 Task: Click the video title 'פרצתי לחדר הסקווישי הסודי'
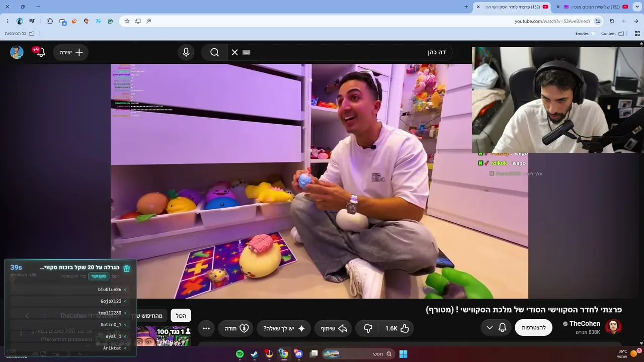[x=524, y=310]
